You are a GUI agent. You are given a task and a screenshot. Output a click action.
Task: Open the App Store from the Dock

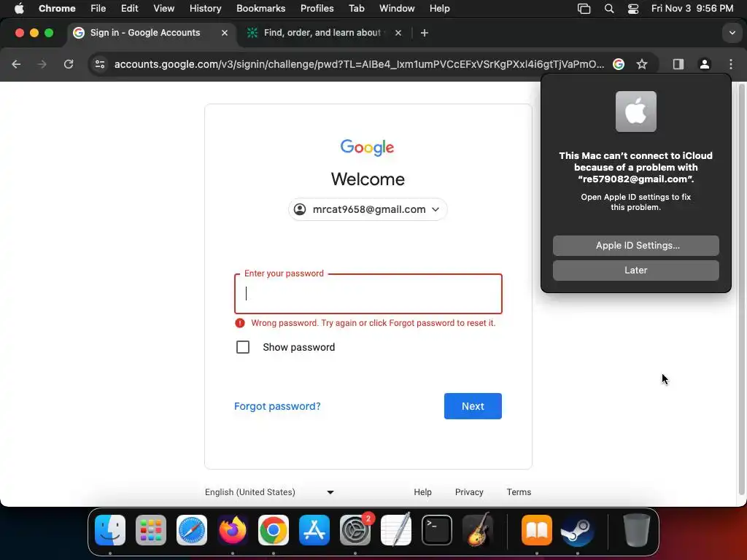point(314,530)
